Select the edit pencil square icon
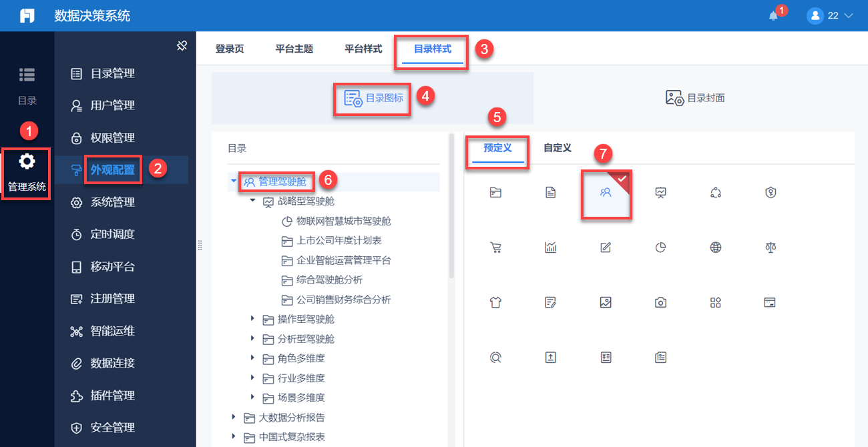868x447 pixels. coord(606,248)
